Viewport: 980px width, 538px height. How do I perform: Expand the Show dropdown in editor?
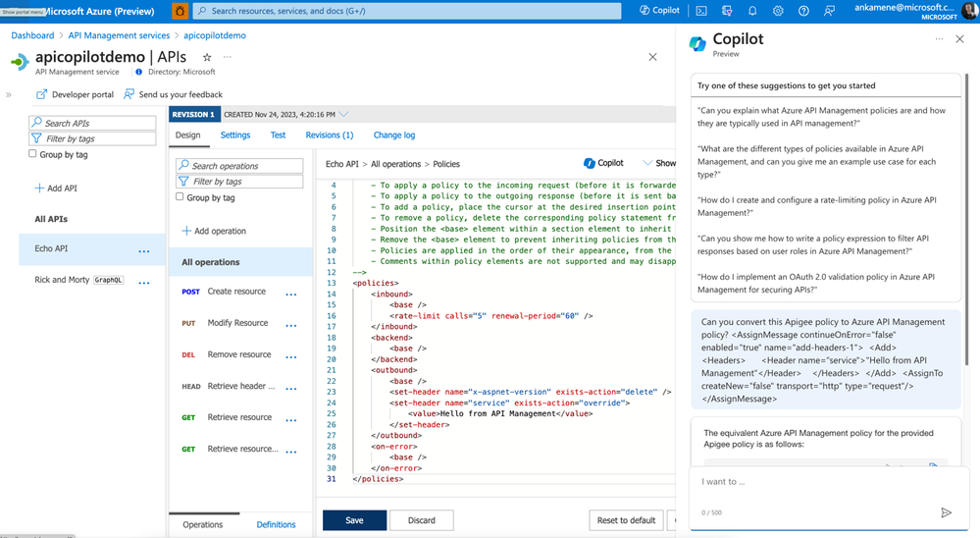click(x=659, y=163)
